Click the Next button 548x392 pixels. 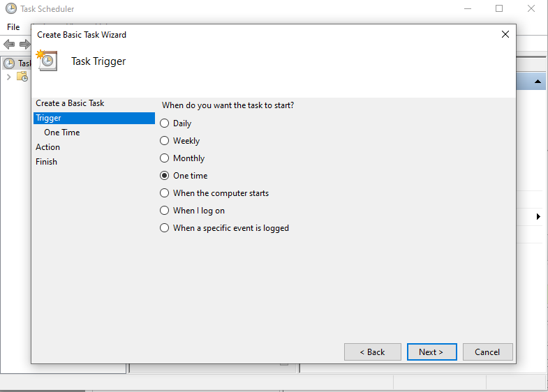(431, 352)
